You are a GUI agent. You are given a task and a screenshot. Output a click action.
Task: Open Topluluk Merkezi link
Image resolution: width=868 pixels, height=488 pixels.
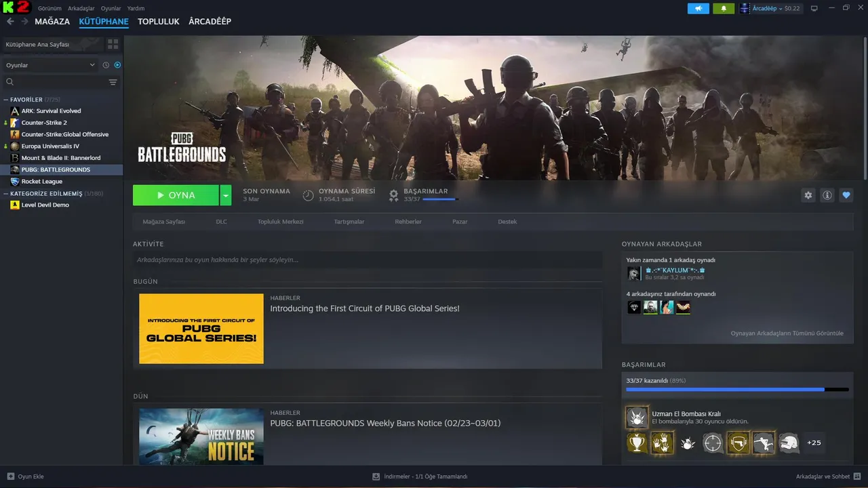point(281,222)
